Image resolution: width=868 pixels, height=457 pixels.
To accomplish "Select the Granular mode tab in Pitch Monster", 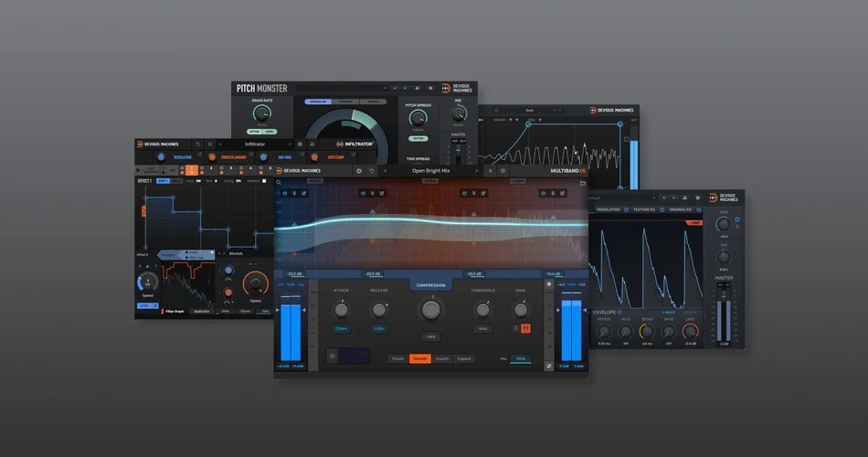I will (x=318, y=102).
